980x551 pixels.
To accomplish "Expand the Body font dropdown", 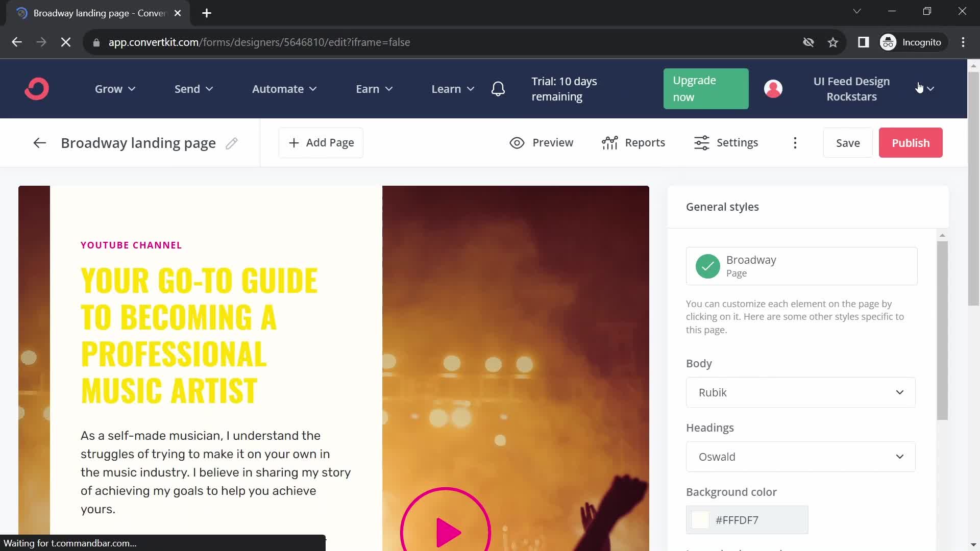I will [801, 392].
